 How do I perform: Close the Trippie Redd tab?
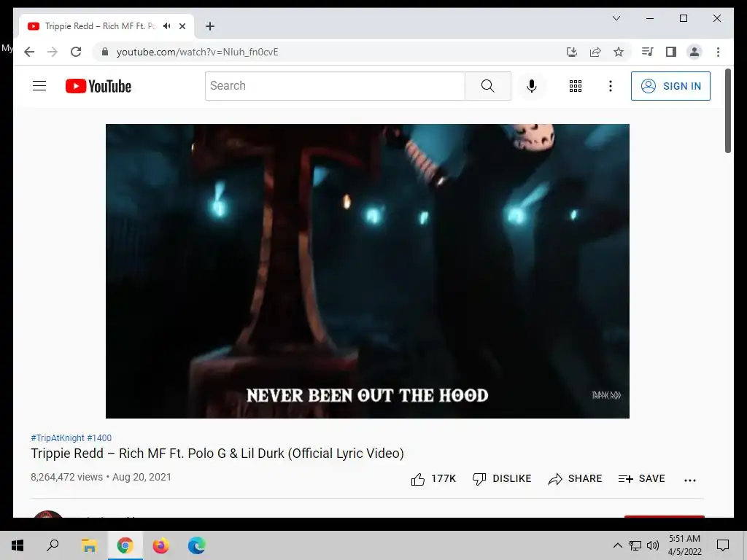coord(182,26)
